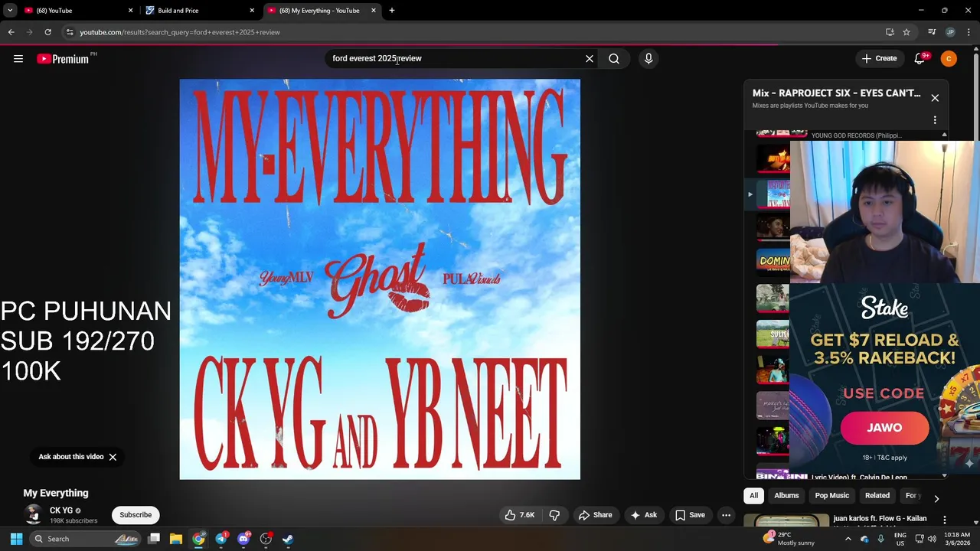This screenshot has width=980, height=551.
Task: Click the My Everything video player
Action: 380,279
